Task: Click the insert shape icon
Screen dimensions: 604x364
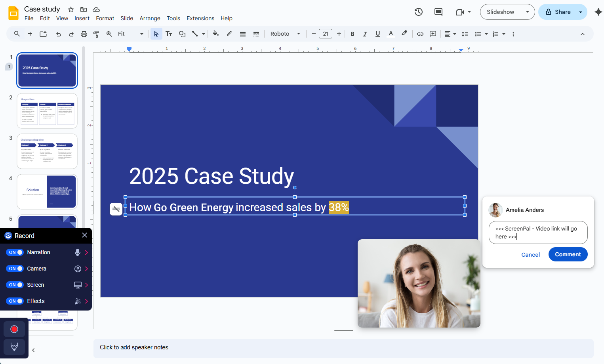Action: tap(182, 34)
